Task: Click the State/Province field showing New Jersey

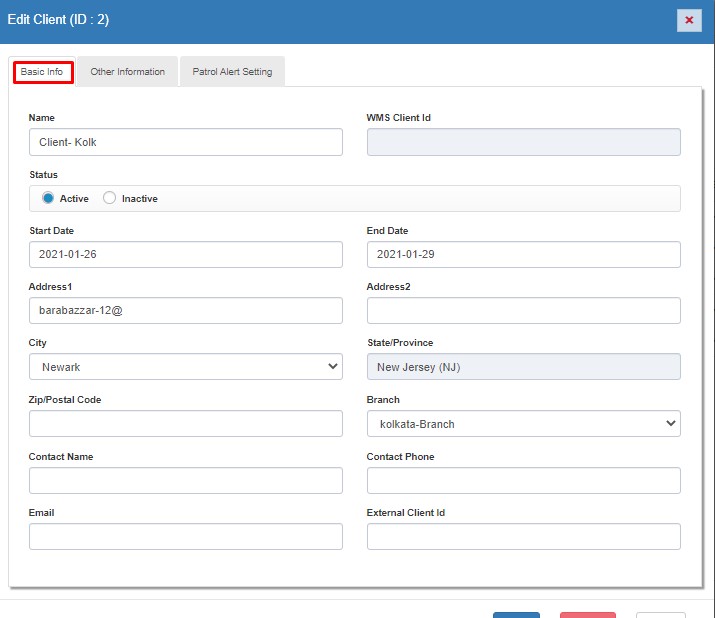Action: 523,367
